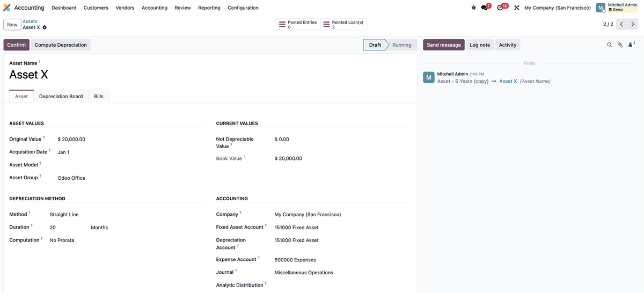Image resolution: width=644 pixels, height=293 pixels.
Task: Open the Asset X link in chatter log
Action: pyautogui.click(x=508, y=81)
